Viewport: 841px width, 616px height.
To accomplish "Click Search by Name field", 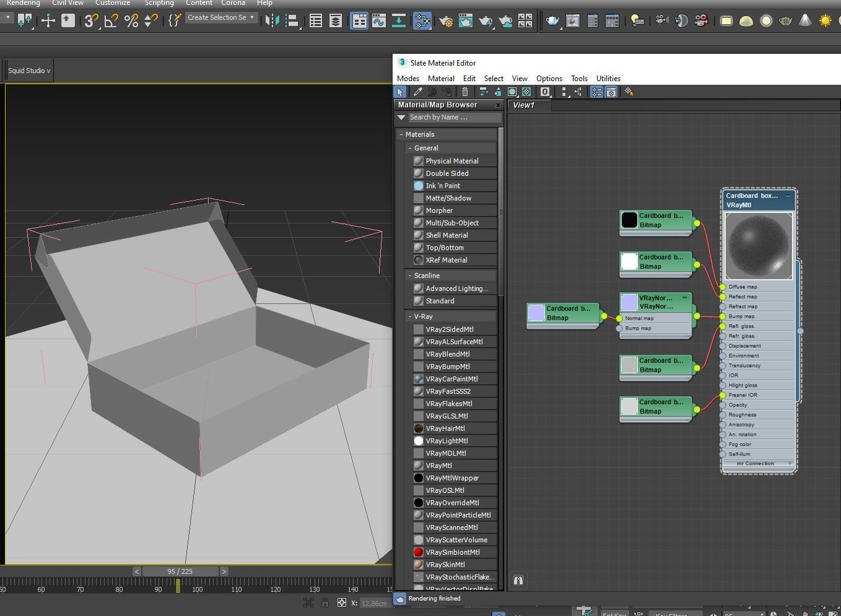I will point(454,117).
